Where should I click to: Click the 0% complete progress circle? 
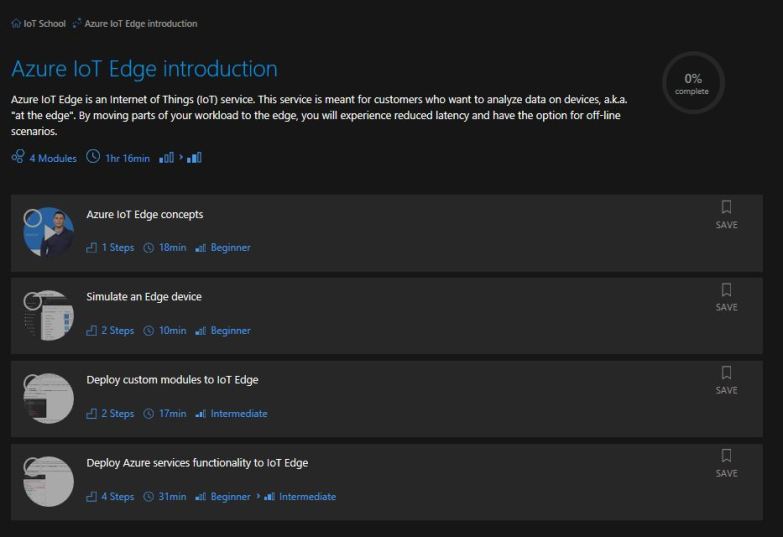693,83
